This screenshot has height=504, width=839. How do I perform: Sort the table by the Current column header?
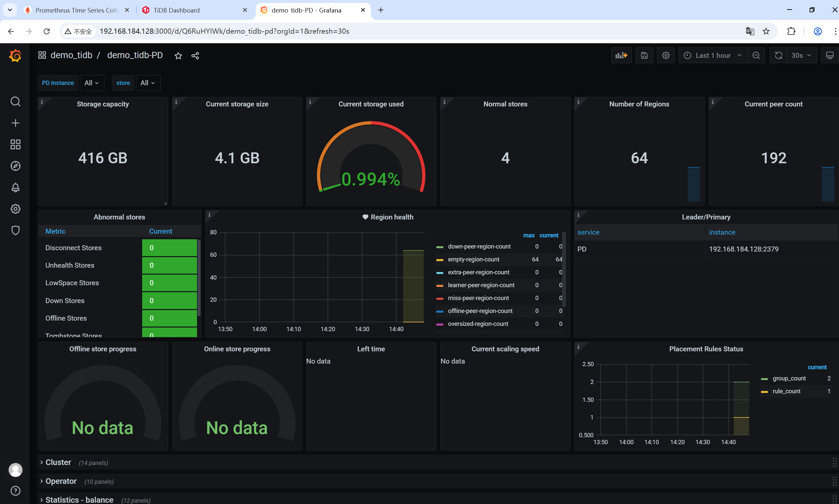click(160, 231)
